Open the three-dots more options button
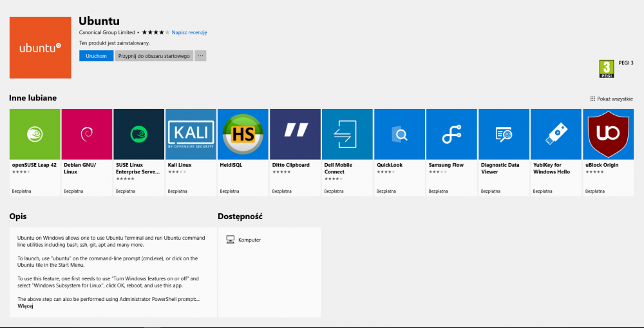Viewport: 644px width, 328px height. 200,56
